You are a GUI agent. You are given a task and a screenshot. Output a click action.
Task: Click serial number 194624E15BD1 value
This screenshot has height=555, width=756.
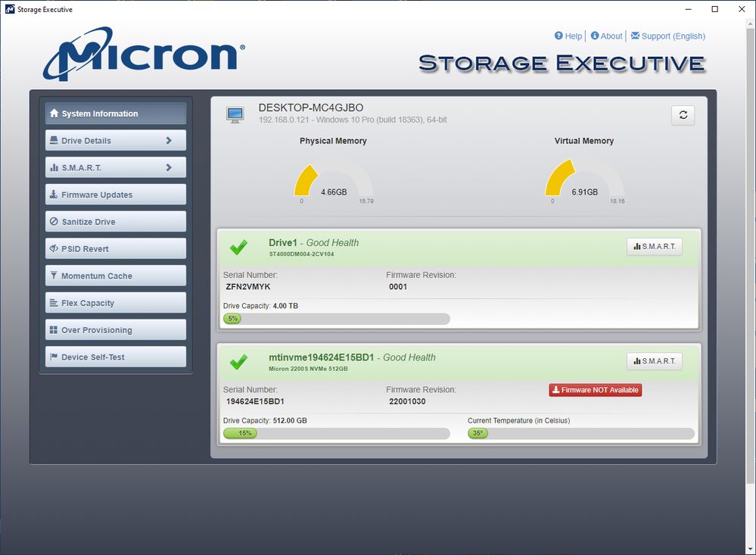click(255, 401)
